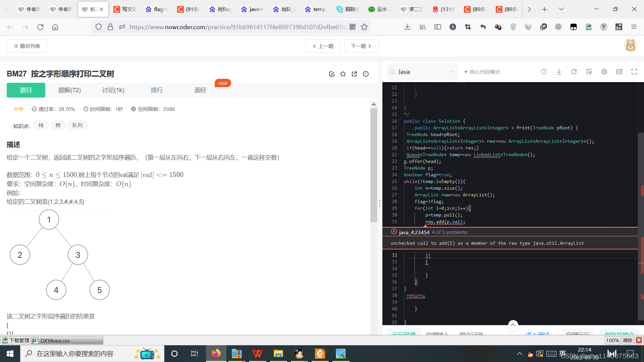Click the edit note icon beside title
The image size is (644, 362).
pyautogui.click(x=332, y=74)
